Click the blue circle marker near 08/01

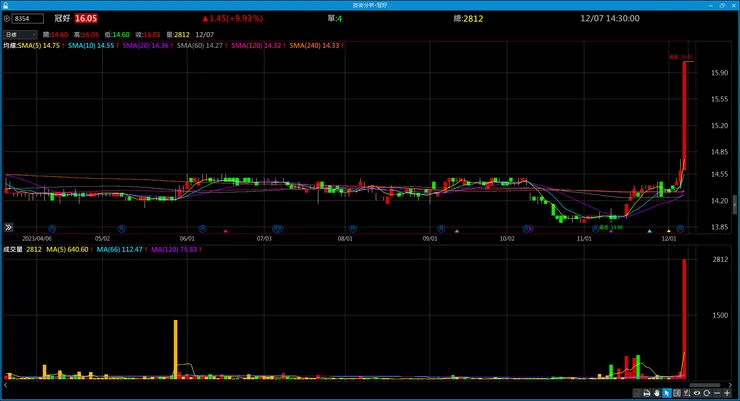click(x=353, y=229)
